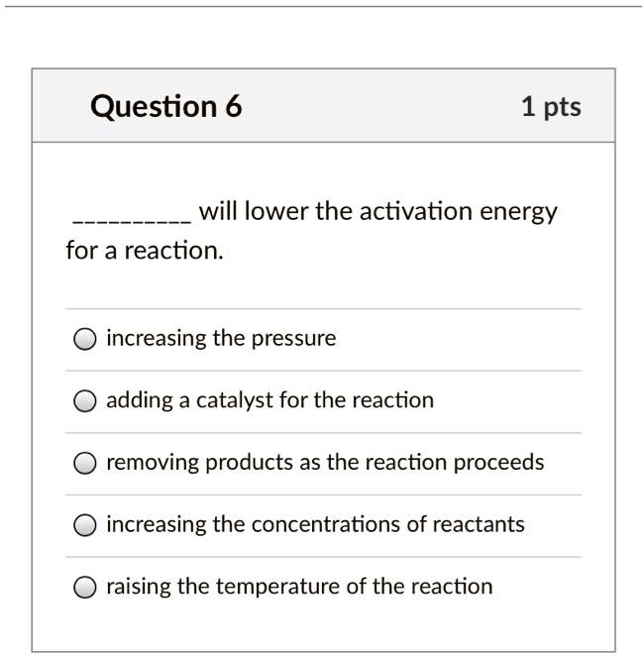Click the 'adding a catalyst for the reaction' label

point(269,400)
